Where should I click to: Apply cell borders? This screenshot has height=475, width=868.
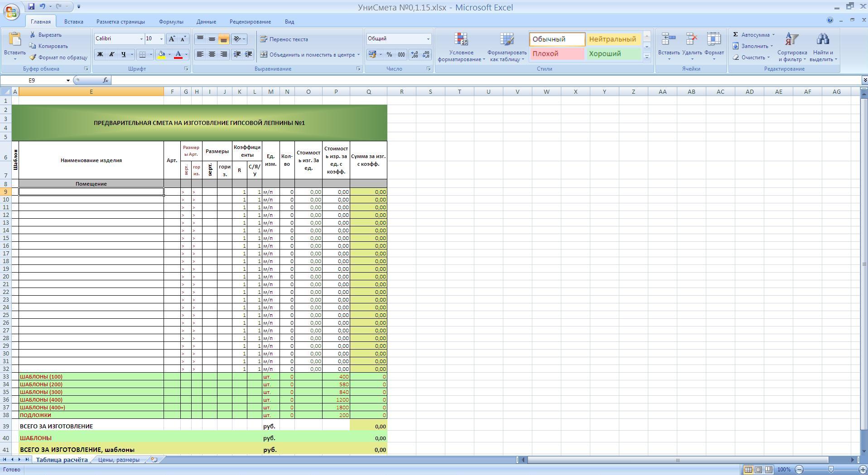click(143, 55)
